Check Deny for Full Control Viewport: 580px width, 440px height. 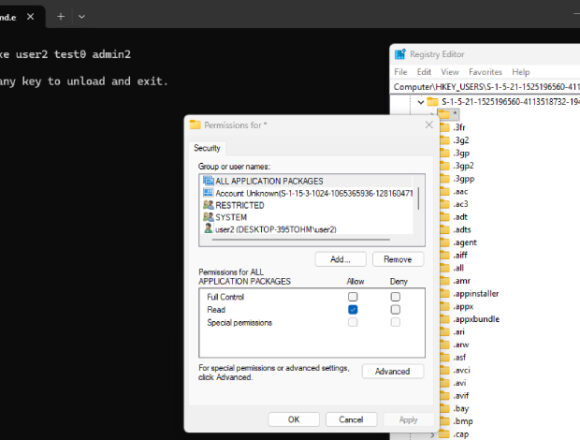395,297
